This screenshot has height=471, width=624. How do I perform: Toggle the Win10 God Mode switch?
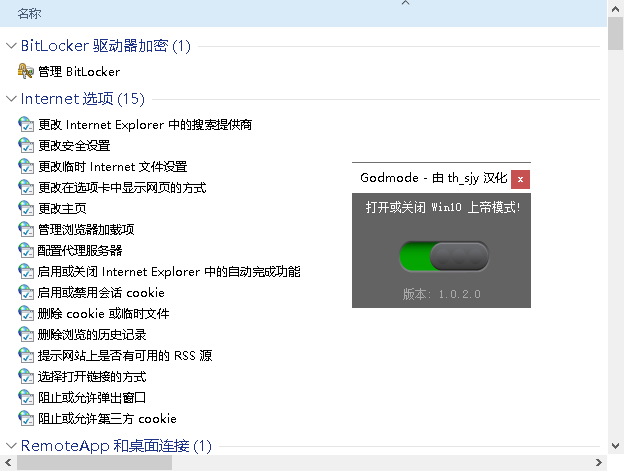(444, 257)
